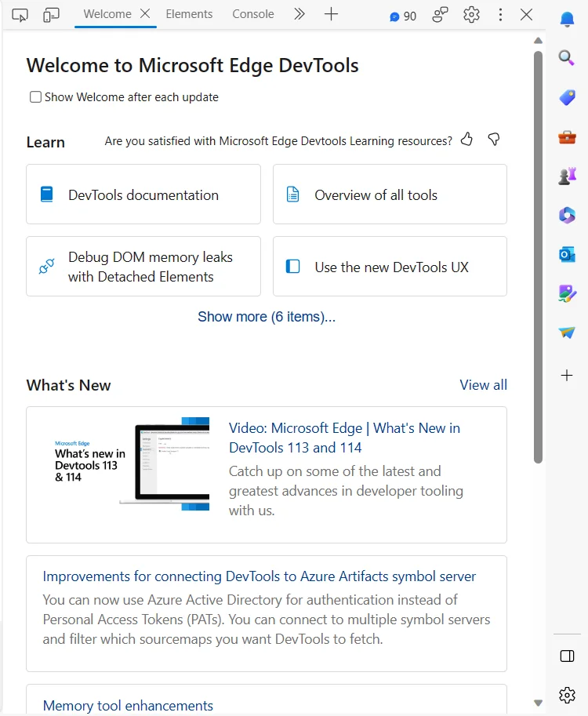This screenshot has height=716, width=588.
Task: Toggle device emulation mode
Action: click(x=51, y=15)
